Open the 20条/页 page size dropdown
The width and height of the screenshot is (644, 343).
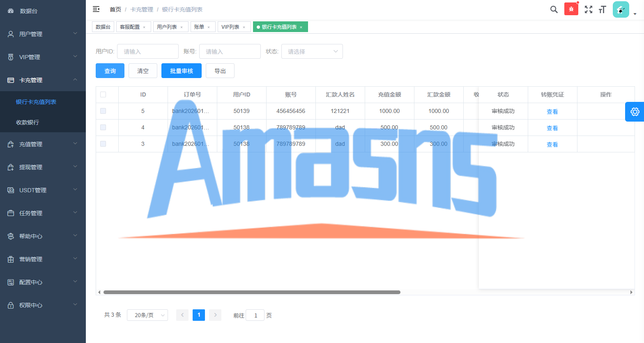147,315
